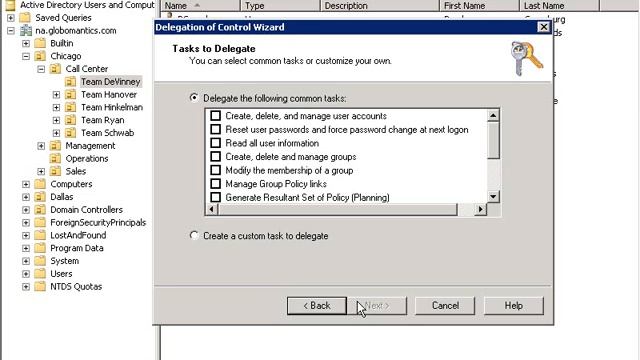Click the Team Ryan OU icon
This screenshot has height=360, width=640.
tap(70, 120)
